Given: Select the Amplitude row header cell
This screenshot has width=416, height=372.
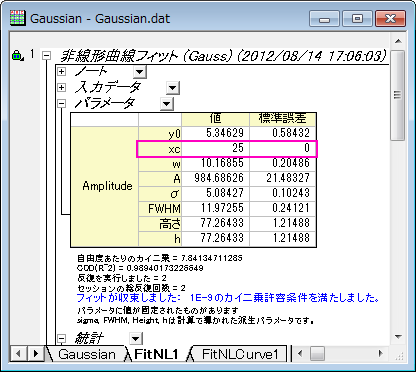Looking at the screenshot, I should [104, 186].
